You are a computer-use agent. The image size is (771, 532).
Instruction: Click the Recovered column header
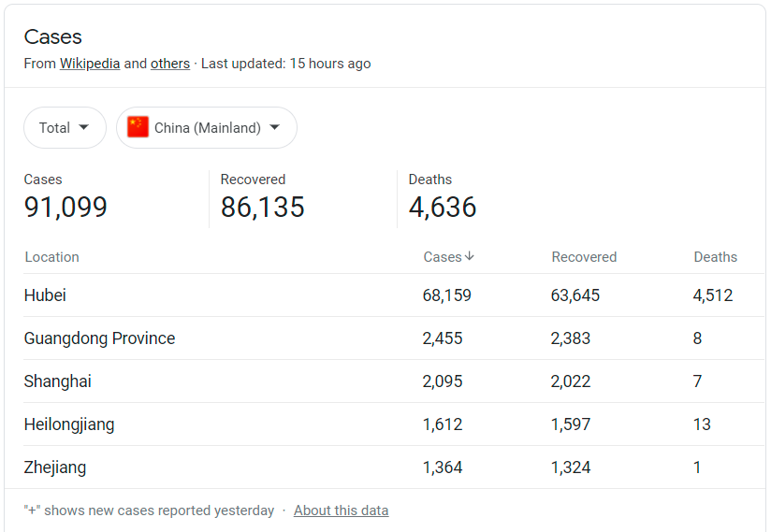click(x=584, y=257)
